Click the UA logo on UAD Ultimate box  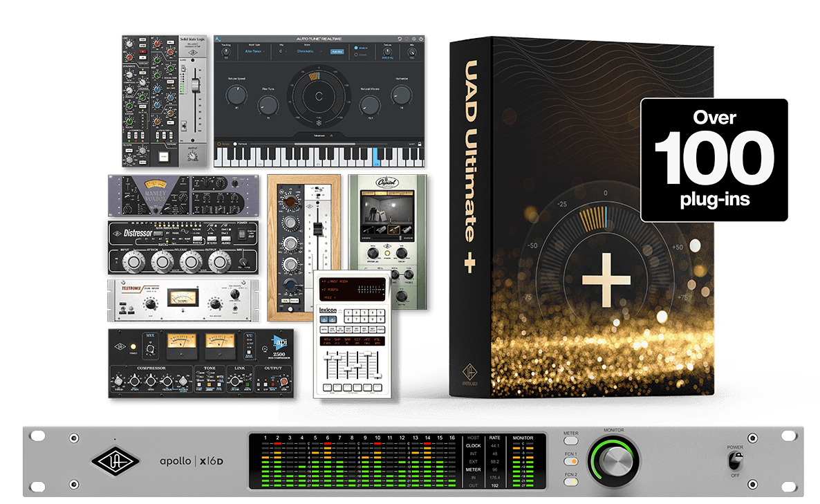469,372
